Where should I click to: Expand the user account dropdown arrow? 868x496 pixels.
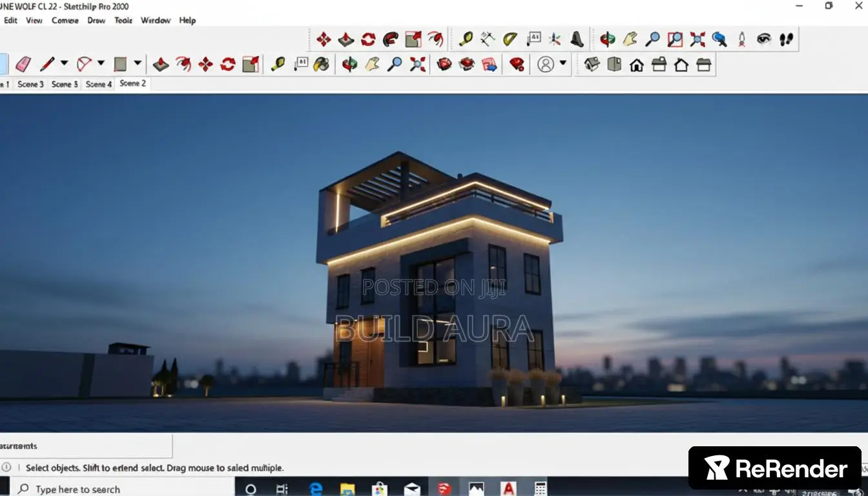click(x=563, y=63)
